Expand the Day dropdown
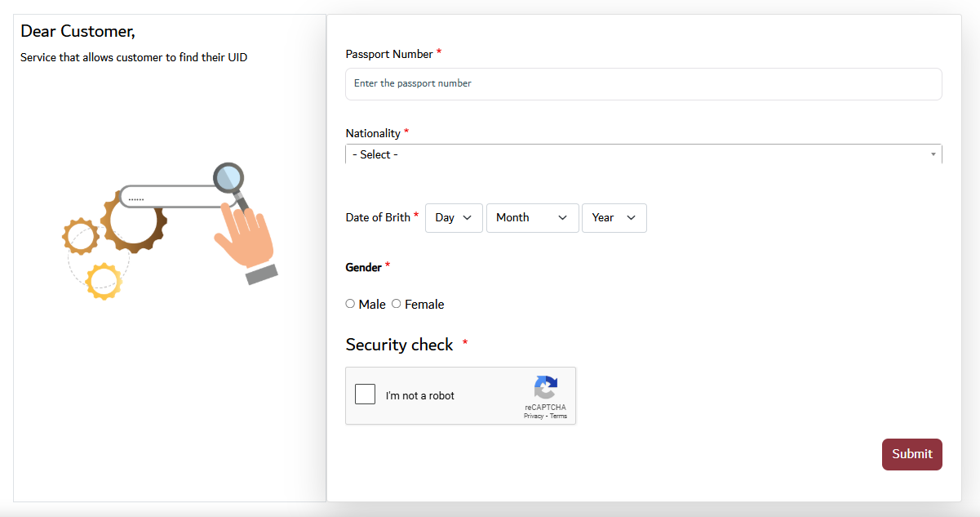980x517 pixels. point(454,218)
